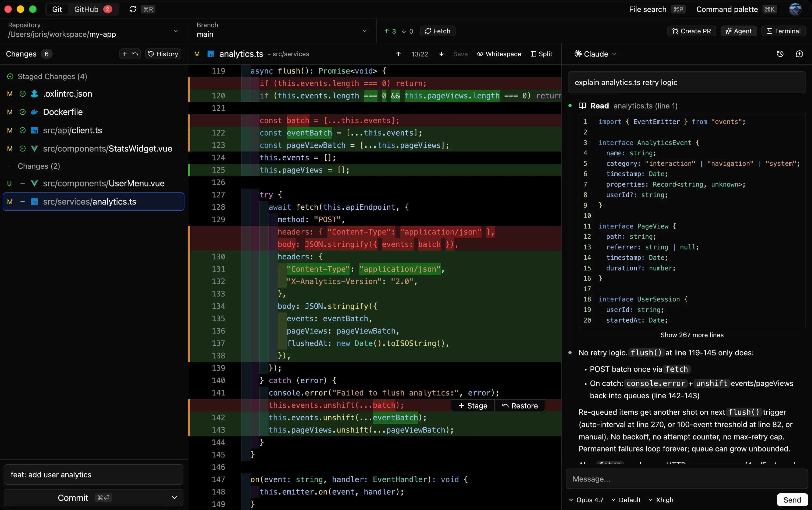Send the message to Claude
This screenshot has width=812, height=510.
point(792,500)
